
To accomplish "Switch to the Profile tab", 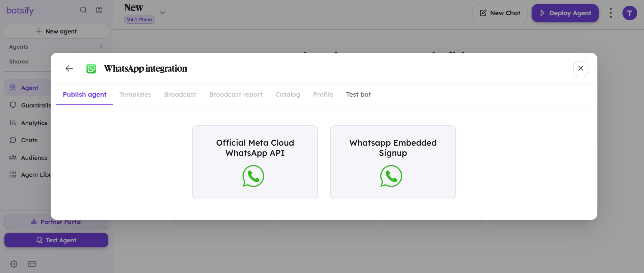I will point(323,95).
